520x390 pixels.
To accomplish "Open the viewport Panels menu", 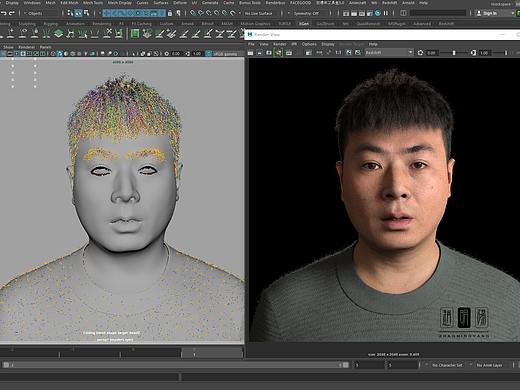I will coord(46,47).
